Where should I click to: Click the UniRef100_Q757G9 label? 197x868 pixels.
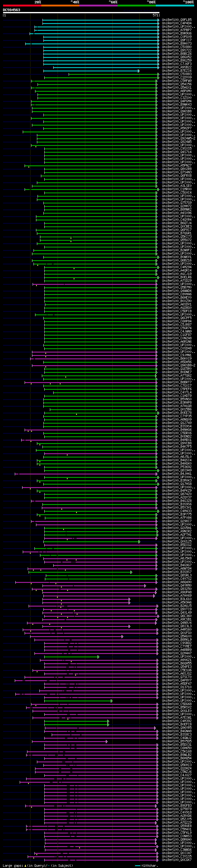(x=177, y=203)
